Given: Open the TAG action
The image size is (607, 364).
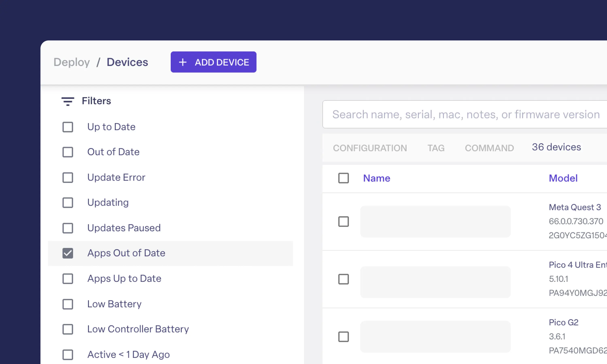Looking at the screenshot, I should coord(436,148).
